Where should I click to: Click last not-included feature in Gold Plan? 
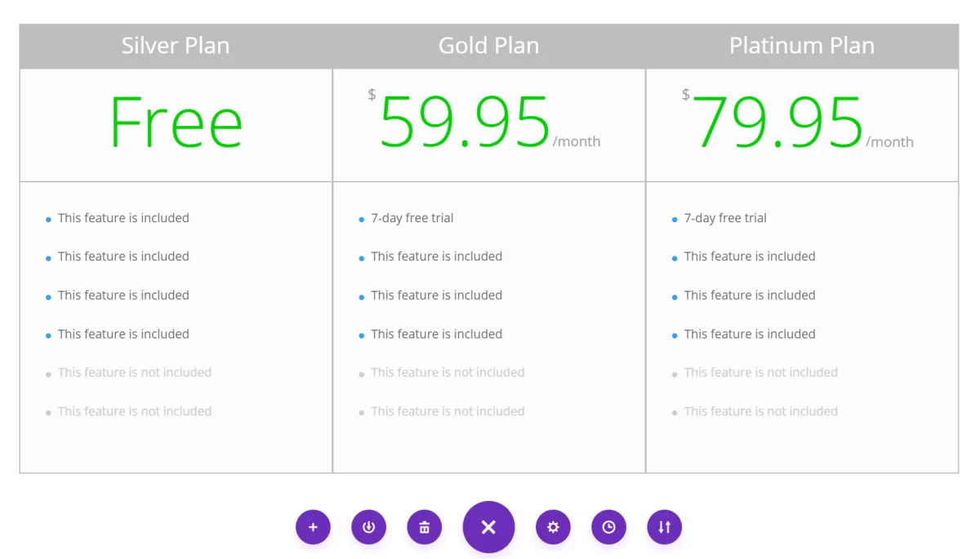tap(448, 411)
